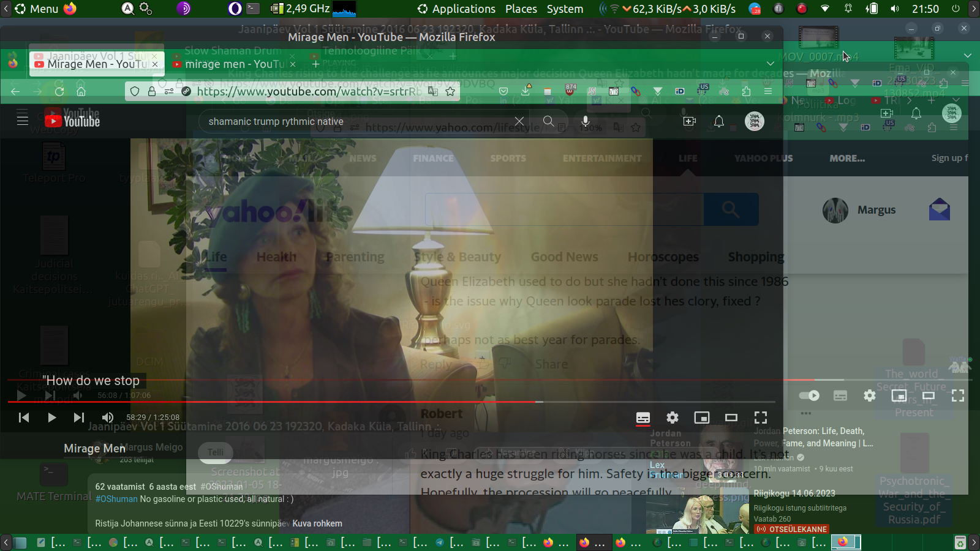Skip to next video in Mirage Men player

coord(79,418)
